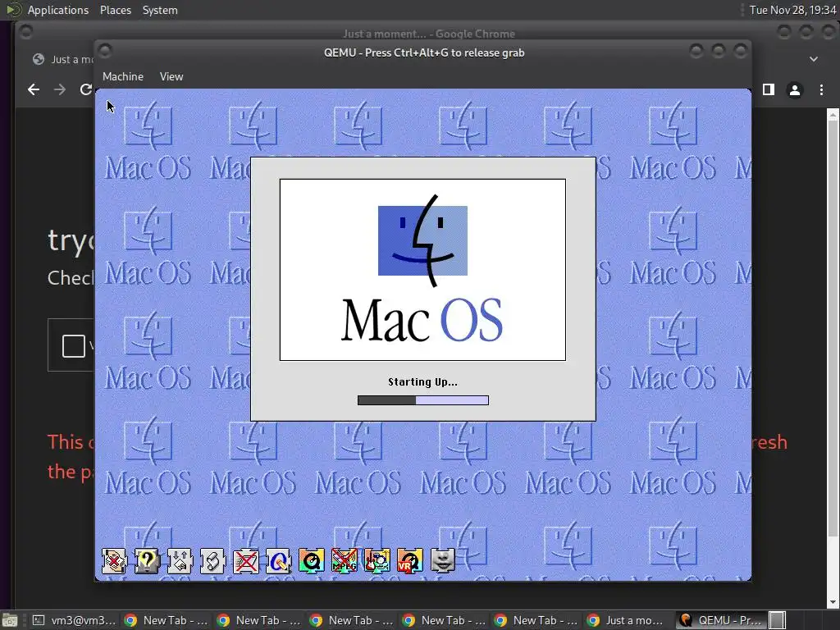Open the Places menu in top panel

[116, 10]
